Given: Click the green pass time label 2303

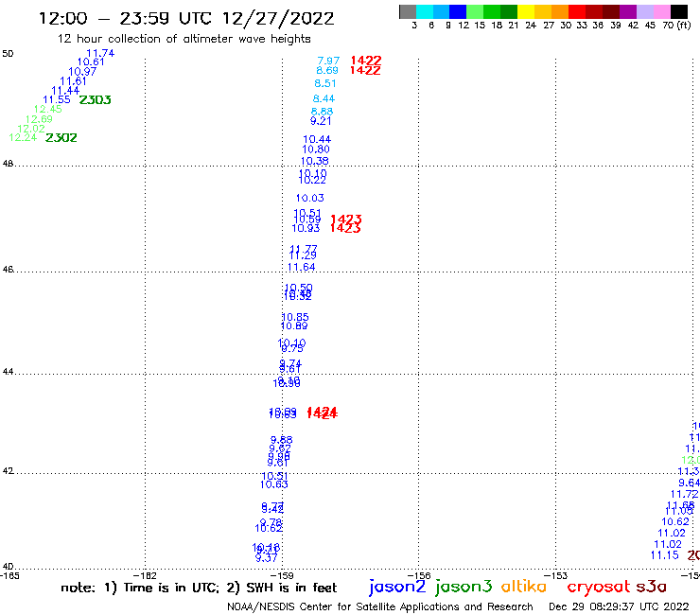Looking at the screenshot, I should pos(96,100).
